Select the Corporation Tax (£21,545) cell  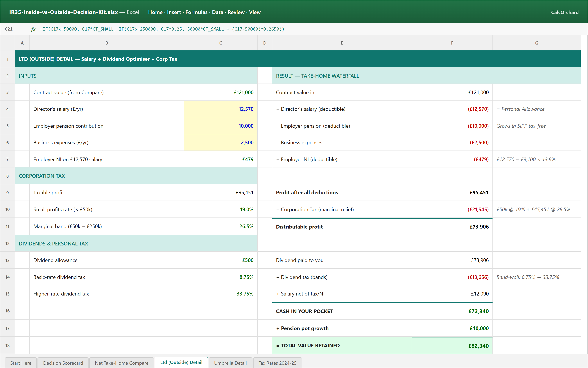tap(452, 209)
